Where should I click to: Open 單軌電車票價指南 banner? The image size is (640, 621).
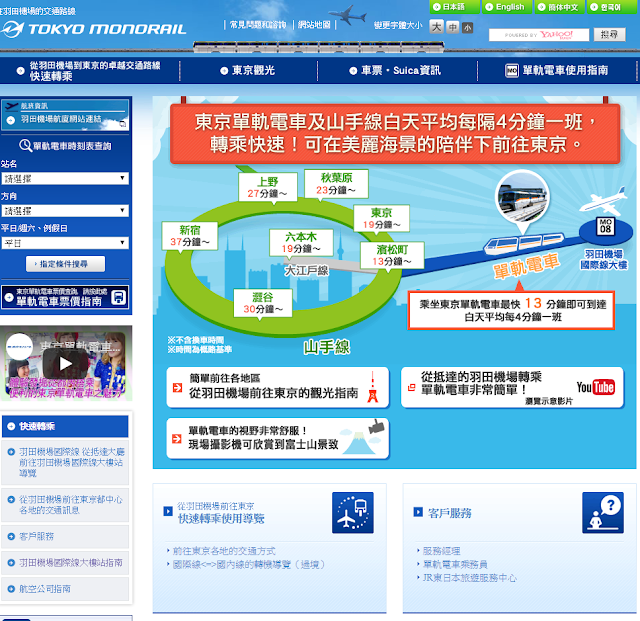click(x=65, y=297)
